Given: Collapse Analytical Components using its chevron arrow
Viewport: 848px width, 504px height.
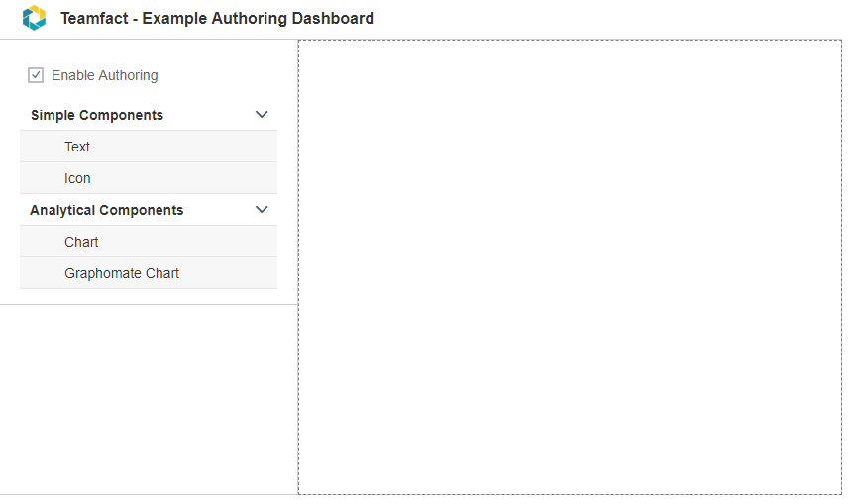Looking at the screenshot, I should point(262,210).
